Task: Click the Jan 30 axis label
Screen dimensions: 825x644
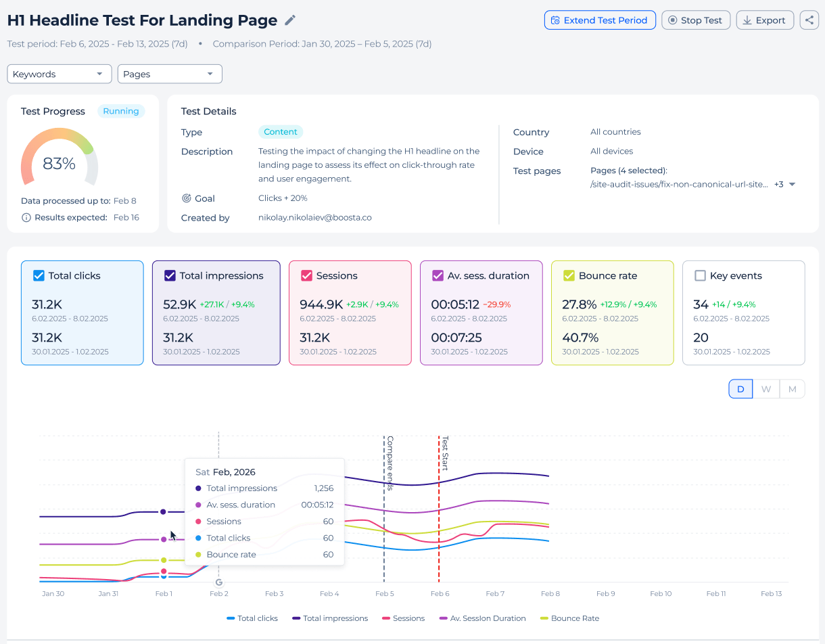Action: click(x=53, y=593)
